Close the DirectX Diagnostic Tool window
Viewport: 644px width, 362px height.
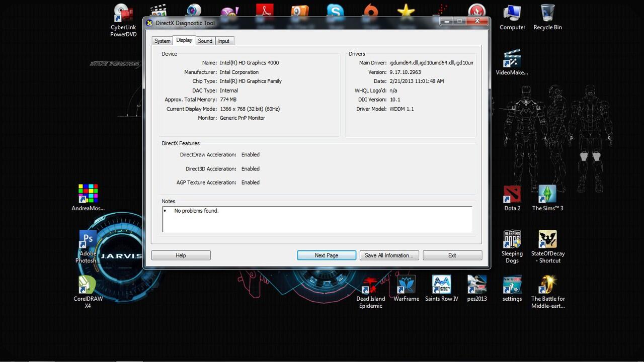(x=477, y=21)
